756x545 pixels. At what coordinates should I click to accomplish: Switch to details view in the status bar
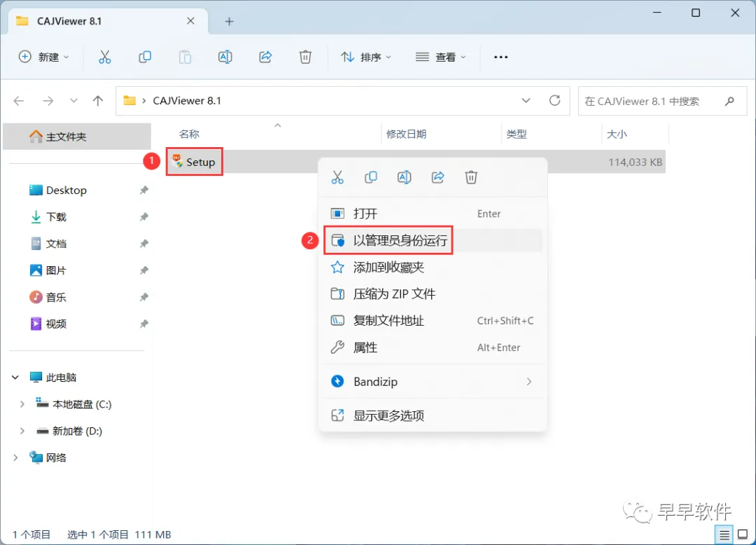(724, 534)
